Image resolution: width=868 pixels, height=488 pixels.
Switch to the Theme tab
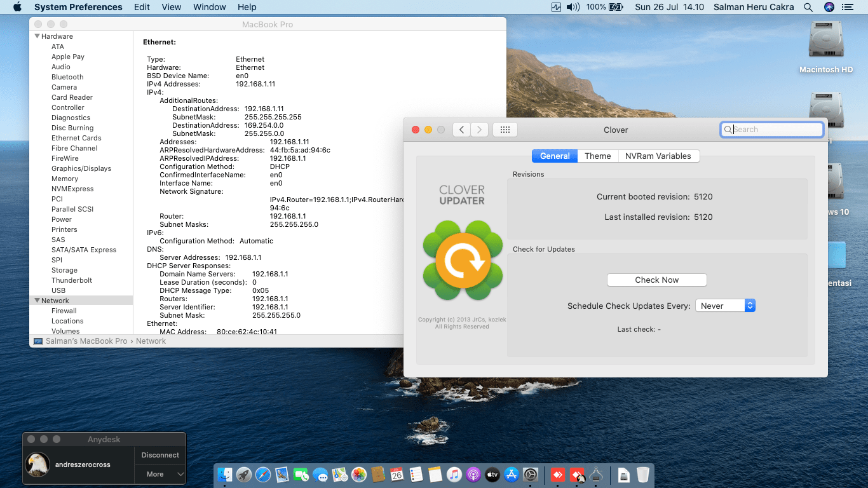pos(597,156)
